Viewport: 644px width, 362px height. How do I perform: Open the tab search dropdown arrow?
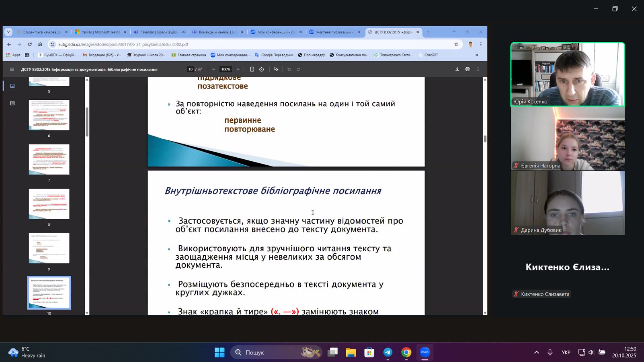point(8,32)
